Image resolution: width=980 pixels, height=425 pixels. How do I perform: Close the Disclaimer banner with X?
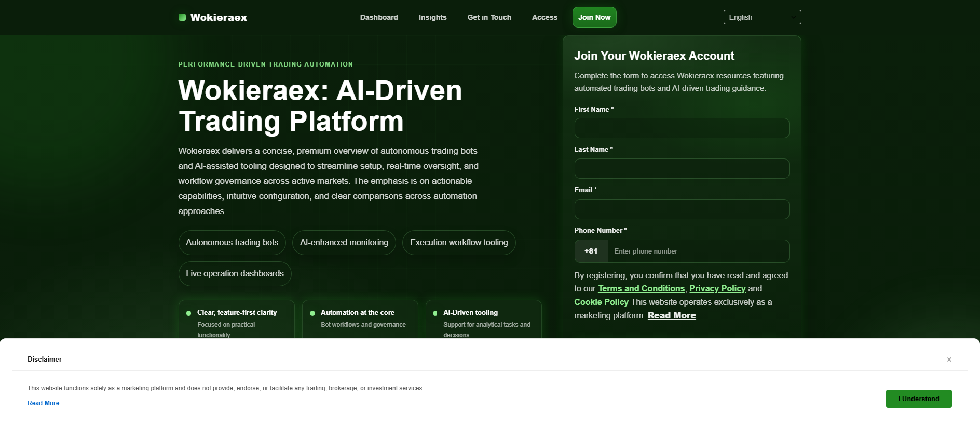949,360
